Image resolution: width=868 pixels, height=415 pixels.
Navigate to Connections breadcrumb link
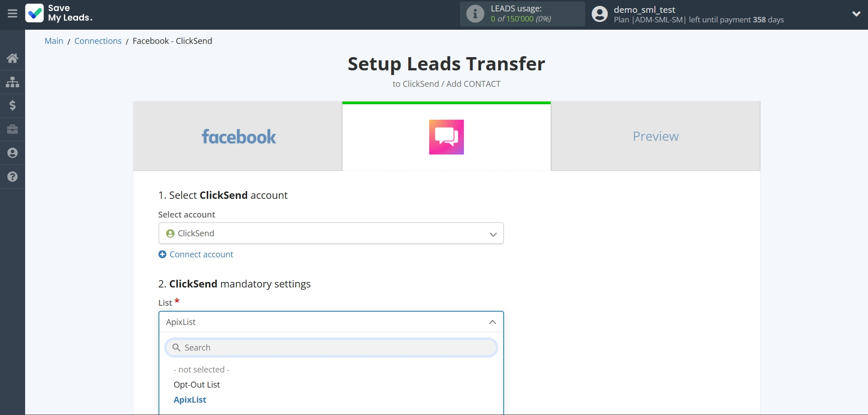[98, 41]
